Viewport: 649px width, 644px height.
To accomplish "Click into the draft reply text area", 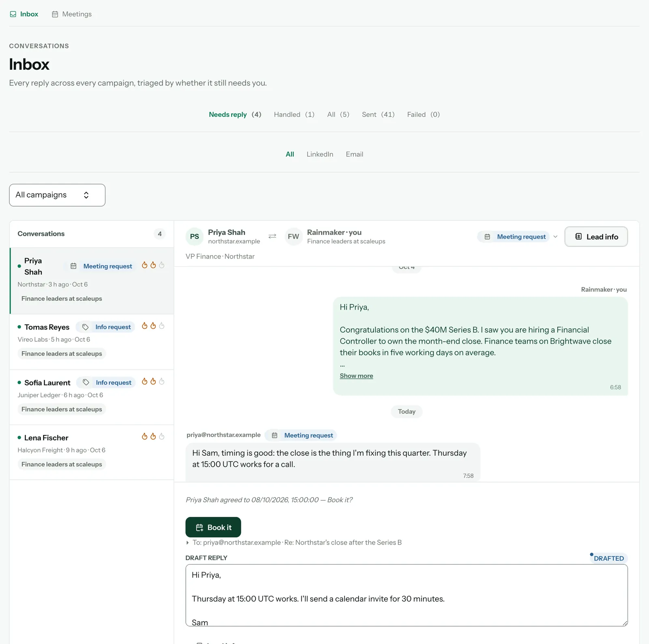I will [406, 595].
